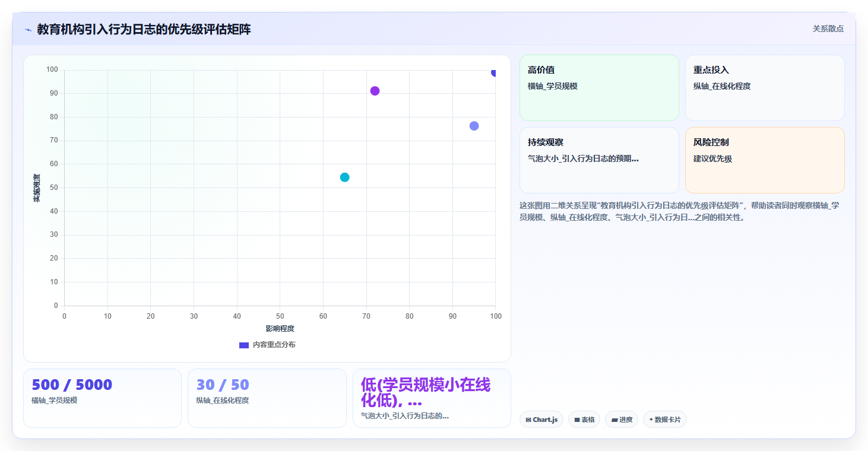Click 横轴_学员规模 text in 高价值 card
This screenshot has height=451, width=868.
553,86
